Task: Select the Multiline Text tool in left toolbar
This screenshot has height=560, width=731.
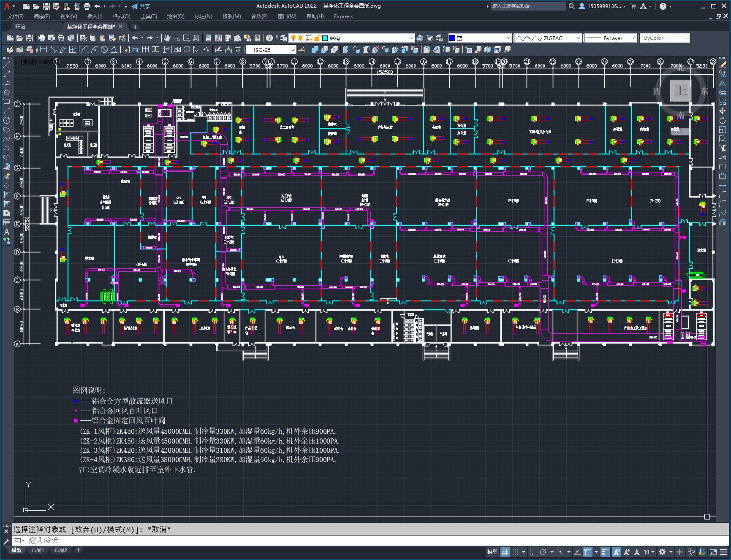Action: [7, 232]
